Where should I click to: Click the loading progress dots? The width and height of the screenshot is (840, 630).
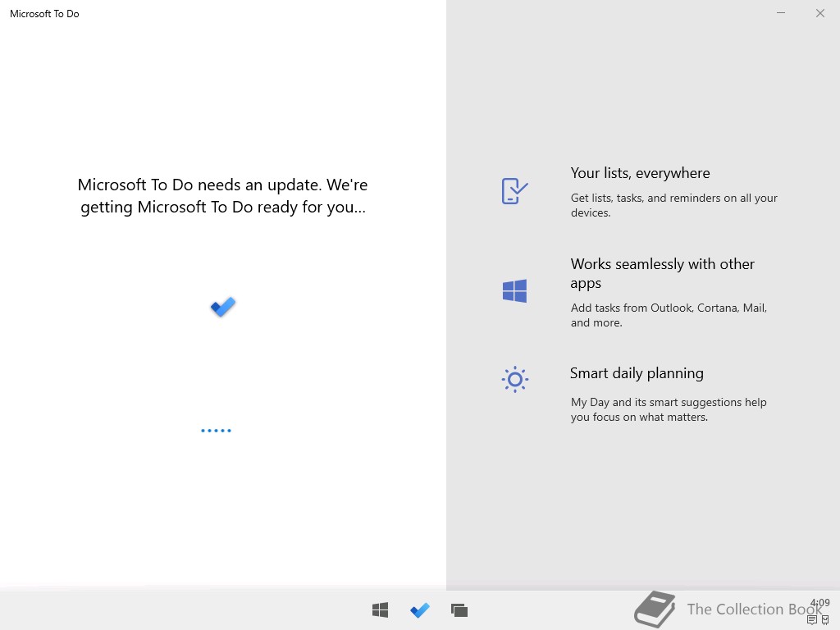pyautogui.click(x=216, y=430)
